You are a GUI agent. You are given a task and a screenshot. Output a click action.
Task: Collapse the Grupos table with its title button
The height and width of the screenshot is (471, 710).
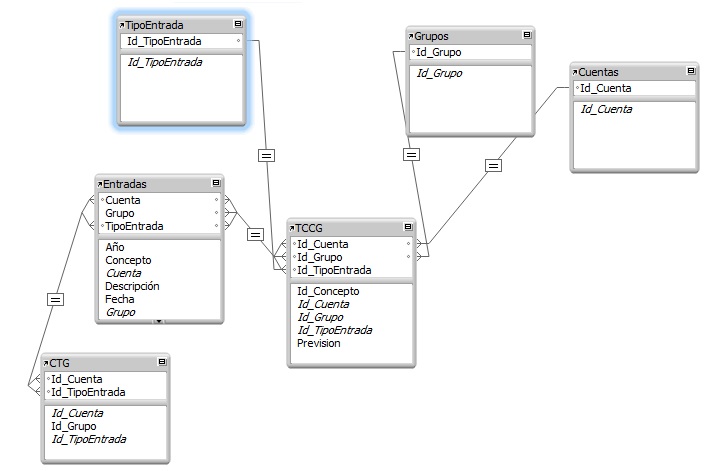click(526, 35)
